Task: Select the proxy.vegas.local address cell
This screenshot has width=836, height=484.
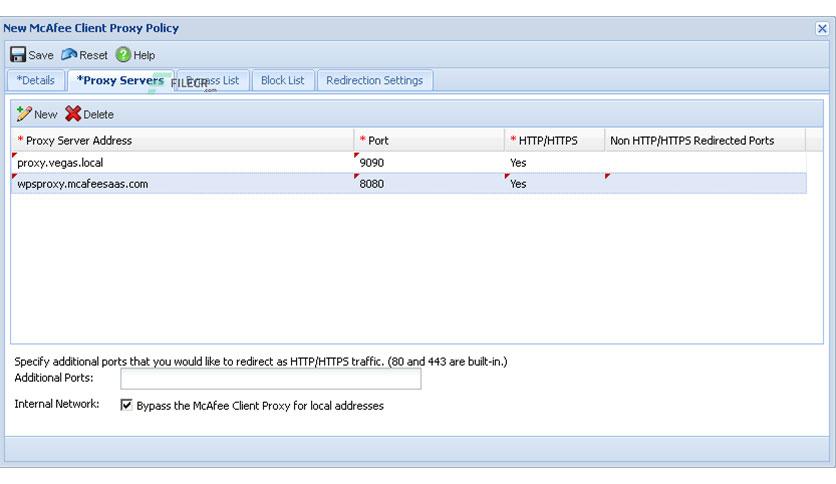Action: (x=182, y=163)
